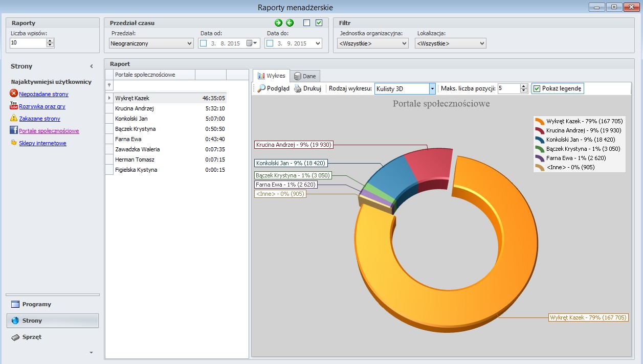
Task: Open the Portale społecznościowe report link
Action: click(49, 131)
